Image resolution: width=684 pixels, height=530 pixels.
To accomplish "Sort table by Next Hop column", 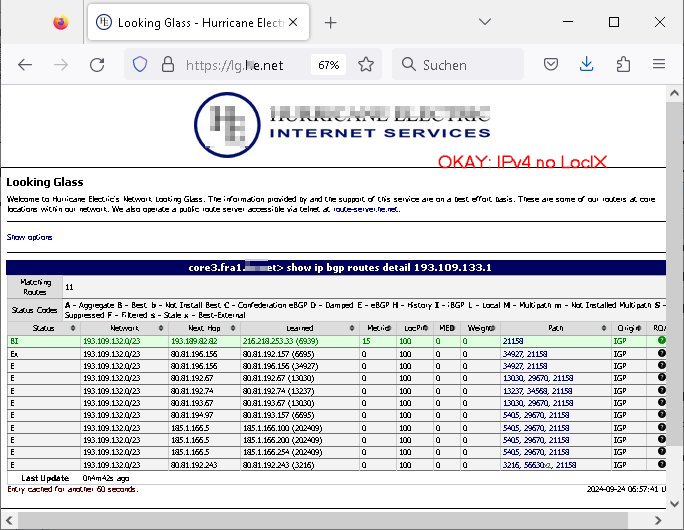I will 205,328.
